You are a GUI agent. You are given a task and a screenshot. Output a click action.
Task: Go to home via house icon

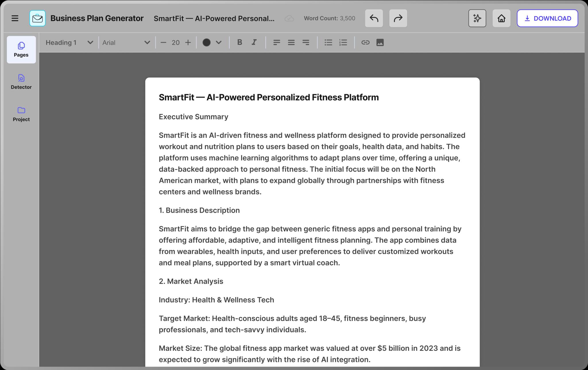coord(501,18)
